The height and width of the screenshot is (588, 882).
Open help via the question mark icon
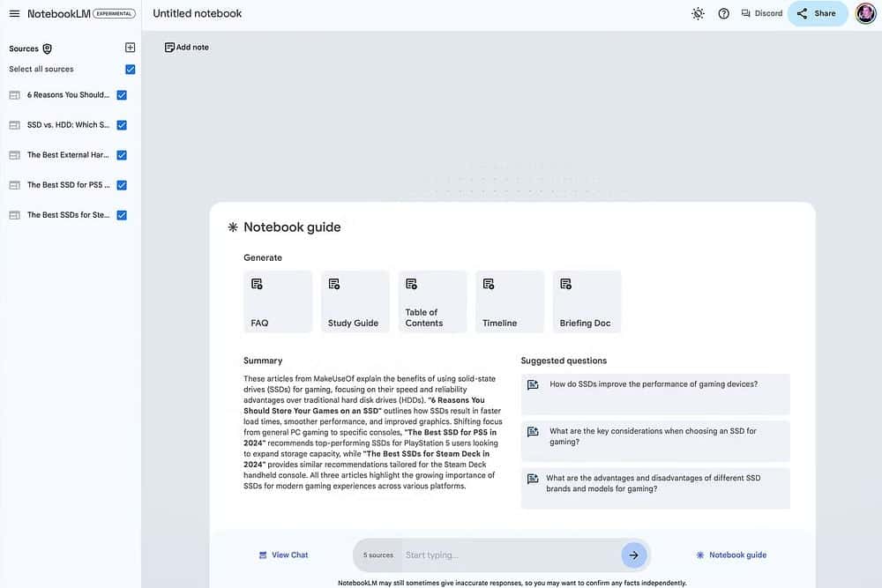point(723,12)
